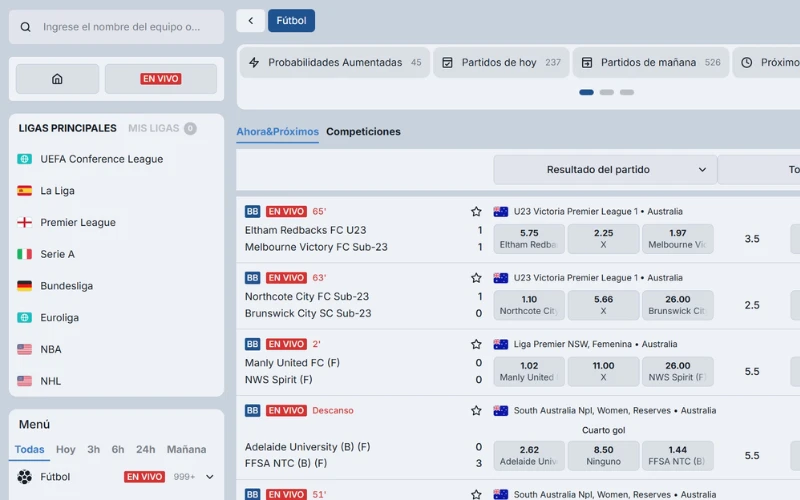Favorite the Adelaide University vs FFSA NTC match
Image resolution: width=800 pixels, height=500 pixels.
pyautogui.click(x=476, y=410)
